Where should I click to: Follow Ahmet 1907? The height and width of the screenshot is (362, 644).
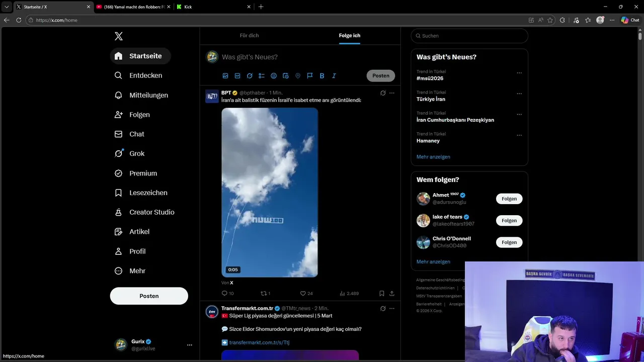point(509,199)
